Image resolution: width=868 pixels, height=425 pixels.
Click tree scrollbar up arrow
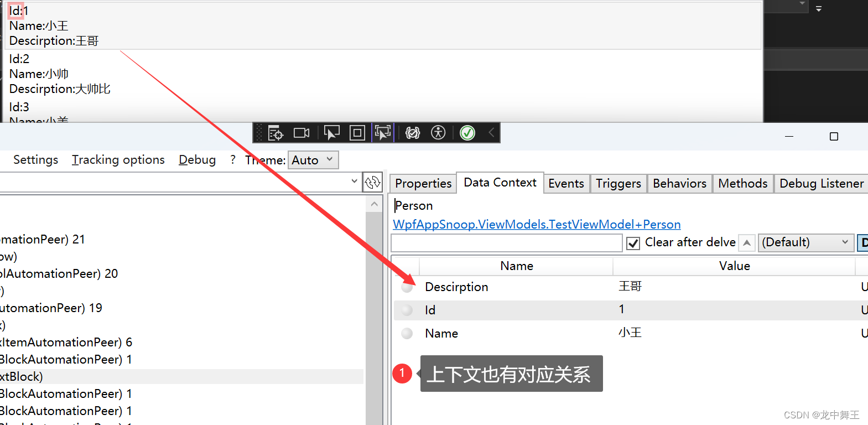coord(375,204)
